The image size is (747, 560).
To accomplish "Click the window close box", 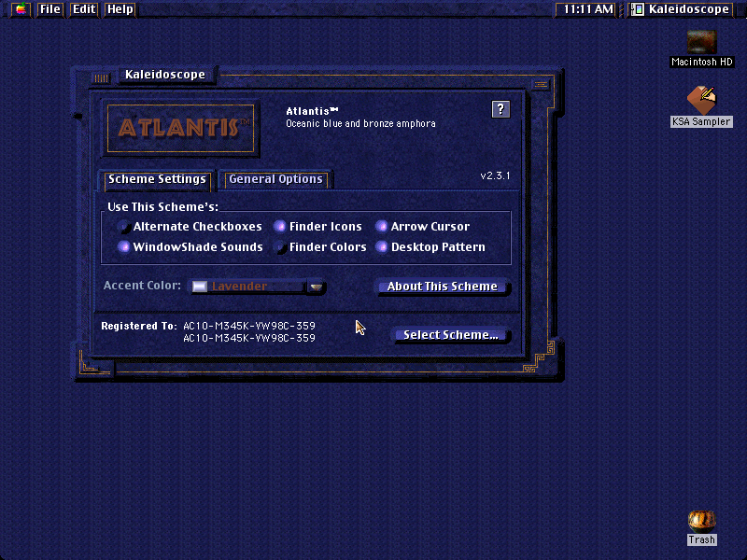I will 101,78.
